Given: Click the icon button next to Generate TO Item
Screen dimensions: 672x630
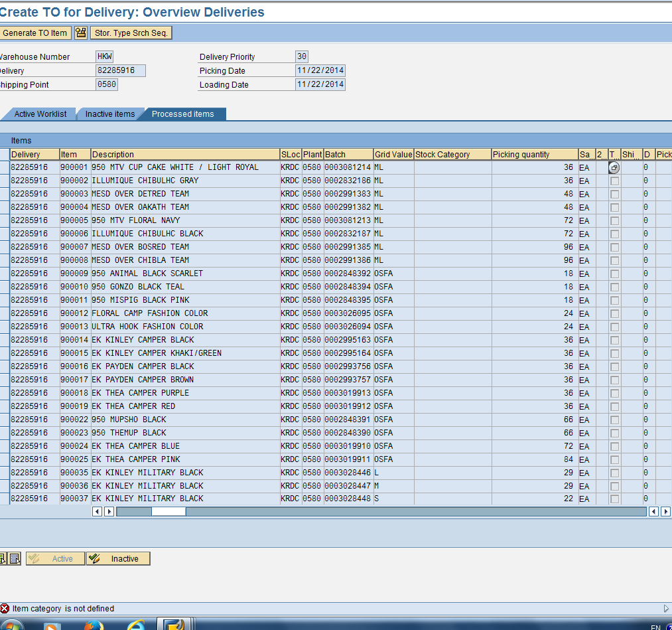Looking at the screenshot, I should coord(81,33).
